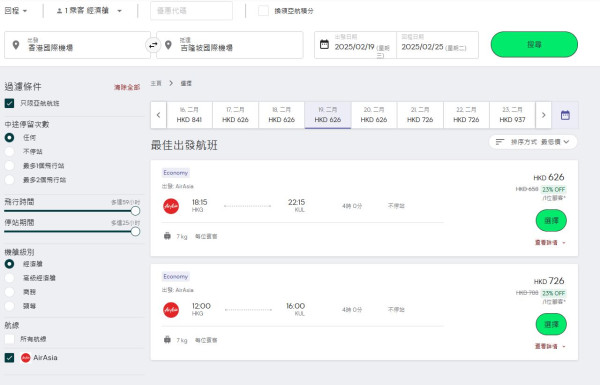Open departure date 2025/02/19 picker
This screenshot has height=385, width=600.
[355, 45]
